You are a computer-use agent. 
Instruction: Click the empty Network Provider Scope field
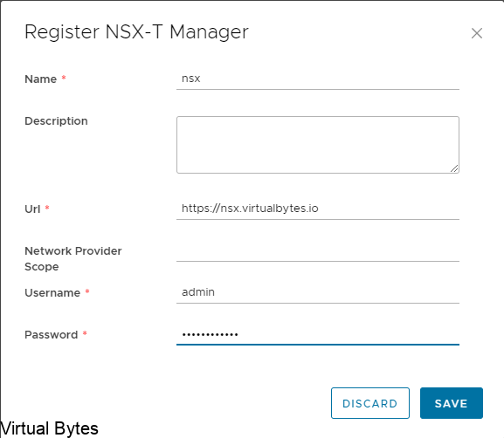318,250
